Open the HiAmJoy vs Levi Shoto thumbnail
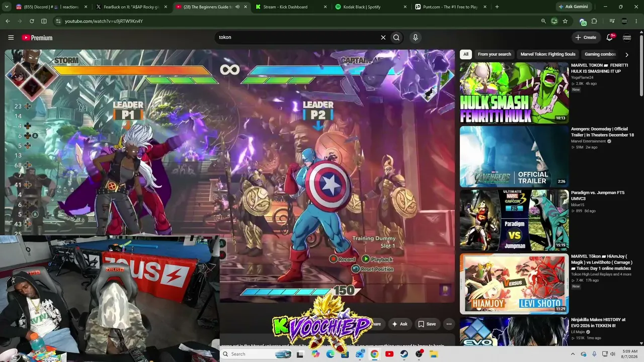 tap(514, 284)
